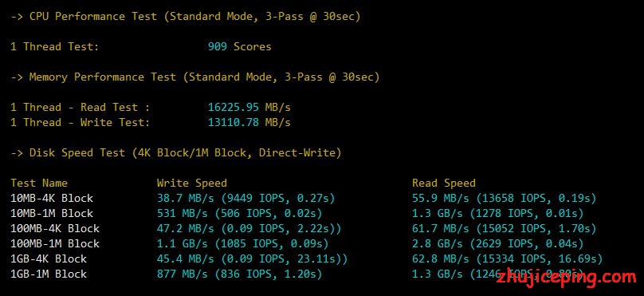Image resolution: width=644 pixels, height=296 pixels.
Task: Click the Disk Speed Test header line
Action: 176,153
